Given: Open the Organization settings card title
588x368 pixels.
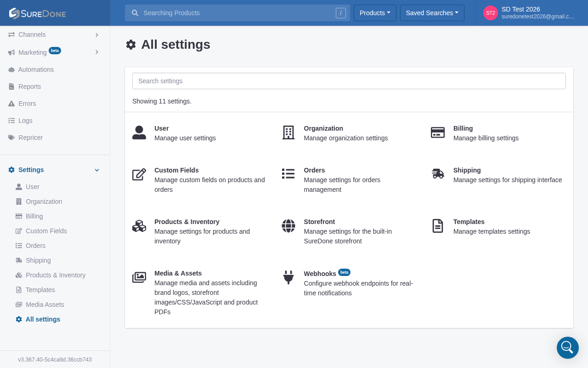Looking at the screenshot, I should [x=323, y=128].
